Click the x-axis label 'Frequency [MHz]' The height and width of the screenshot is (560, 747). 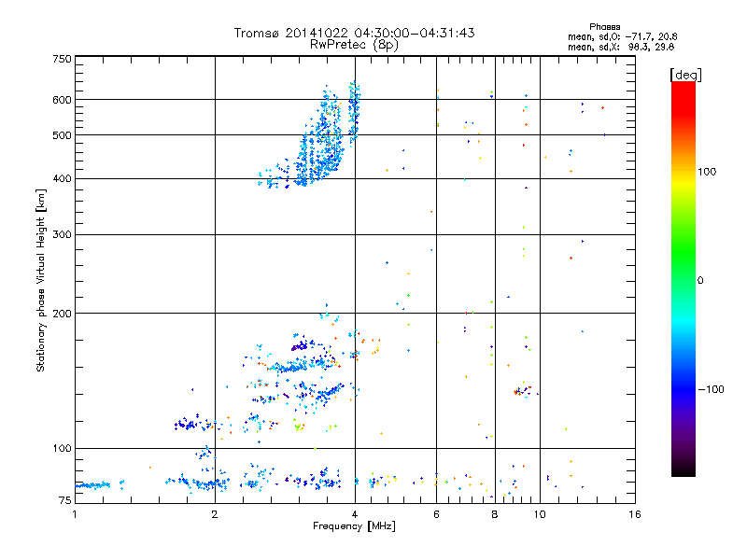pos(354,526)
